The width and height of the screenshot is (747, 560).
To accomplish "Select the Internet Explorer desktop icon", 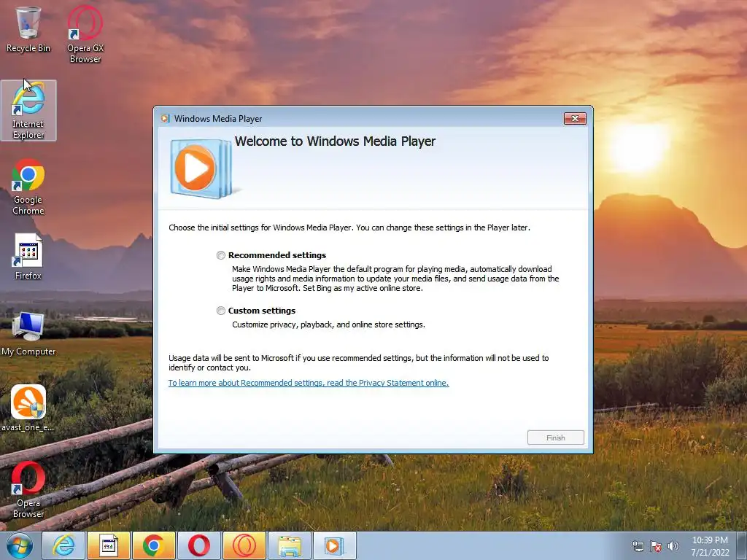I will click(28, 111).
